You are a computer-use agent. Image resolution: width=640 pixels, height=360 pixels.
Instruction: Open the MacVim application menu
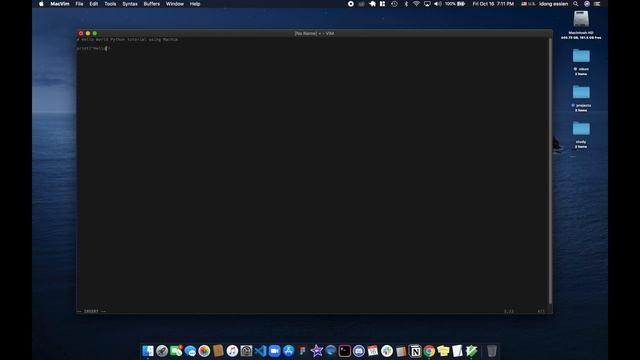click(x=60, y=4)
